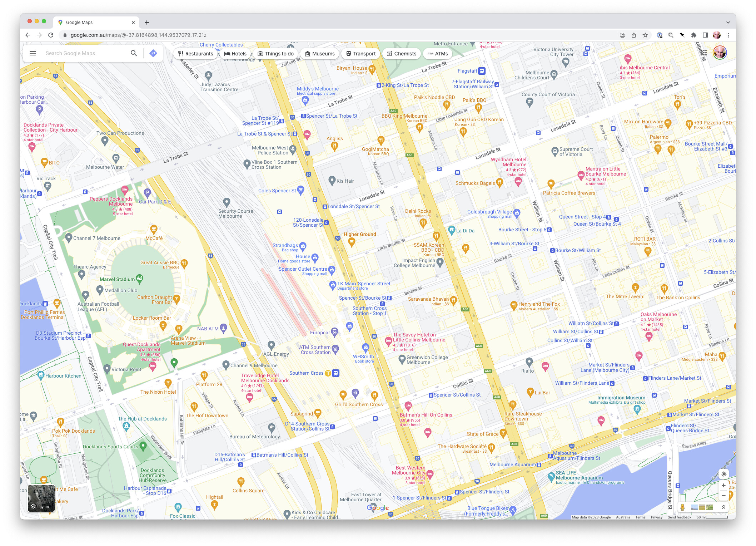Open the Terms link in footer

(x=640, y=517)
